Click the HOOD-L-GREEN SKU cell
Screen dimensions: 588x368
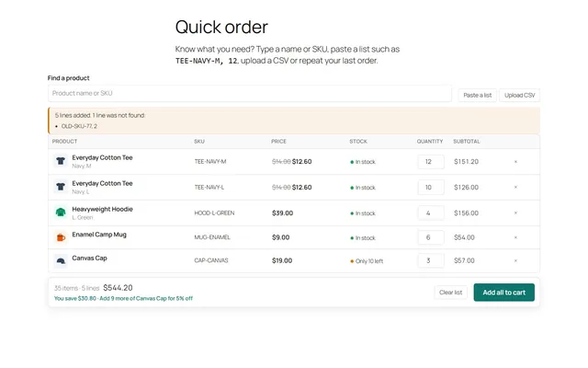pos(214,213)
